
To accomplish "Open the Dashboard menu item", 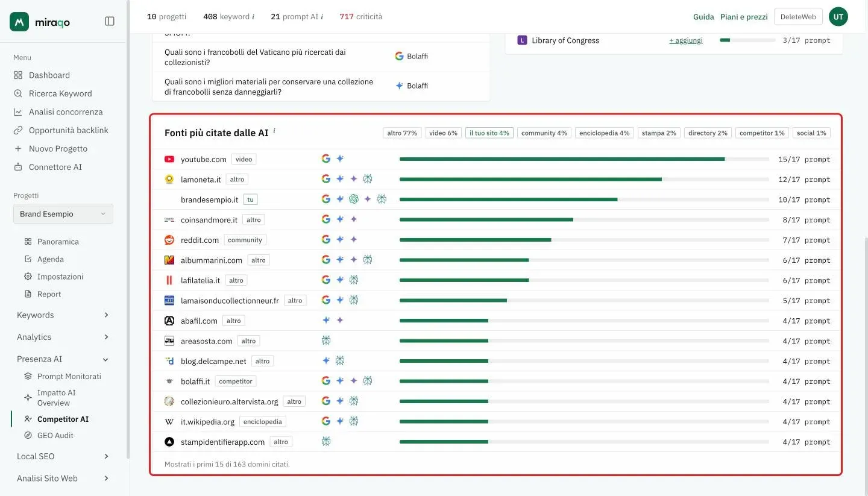I will point(49,75).
